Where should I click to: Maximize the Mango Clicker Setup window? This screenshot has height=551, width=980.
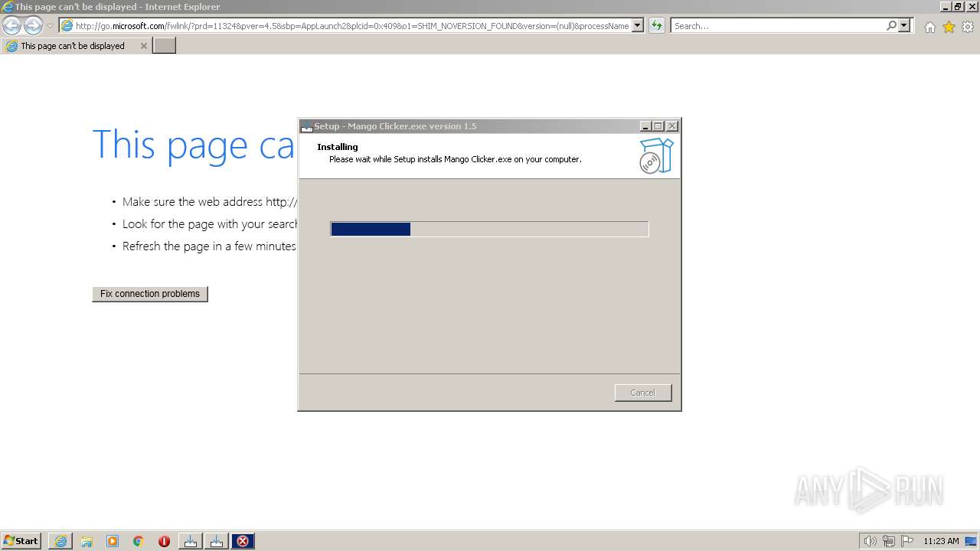[x=658, y=126]
